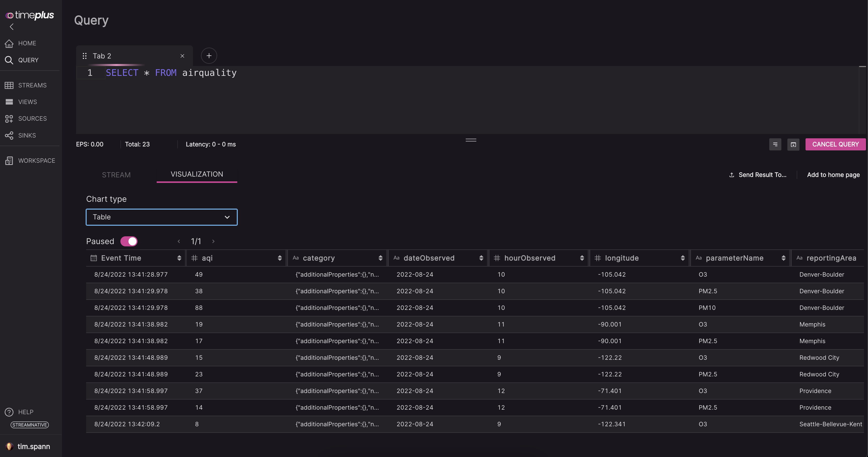
Task: Sort table by Event Time column
Action: coord(179,258)
